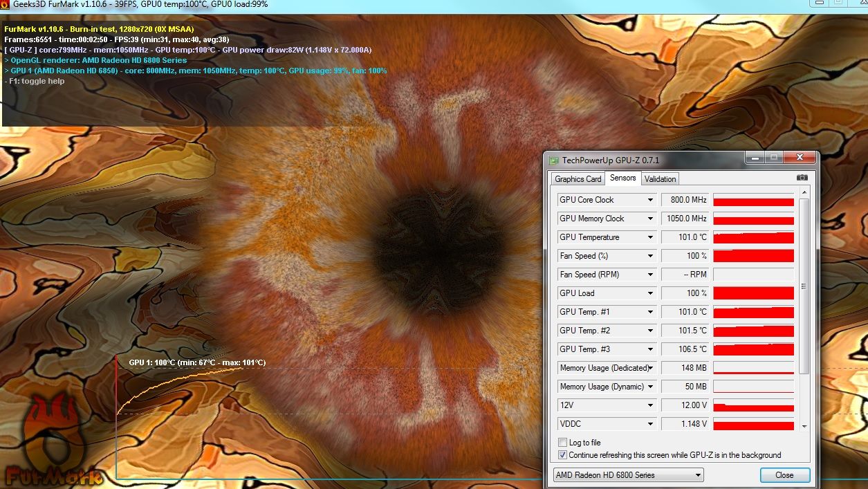
Task: Click the "12.00 V" voltage value
Action: click(685, 405)
